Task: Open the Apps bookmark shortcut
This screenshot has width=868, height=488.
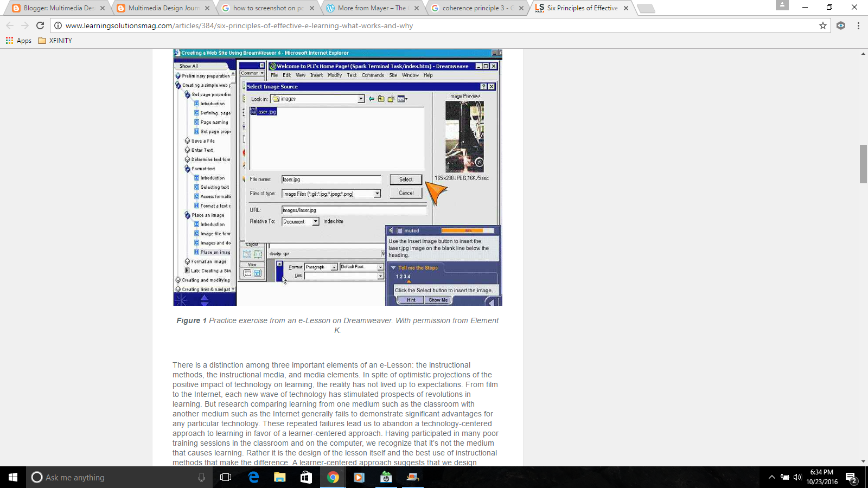Action: 18,41
